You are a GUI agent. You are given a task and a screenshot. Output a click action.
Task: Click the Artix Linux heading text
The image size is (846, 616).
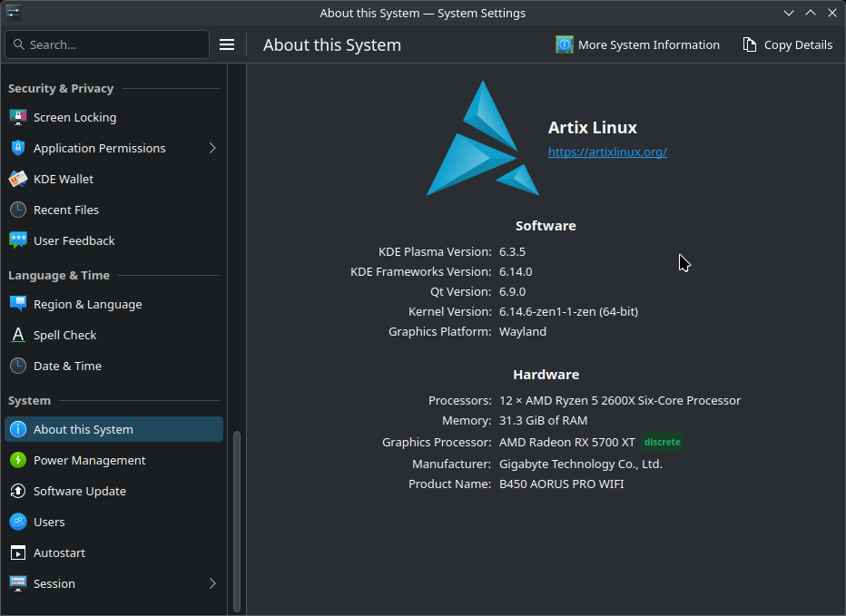(x=593, y=127)
